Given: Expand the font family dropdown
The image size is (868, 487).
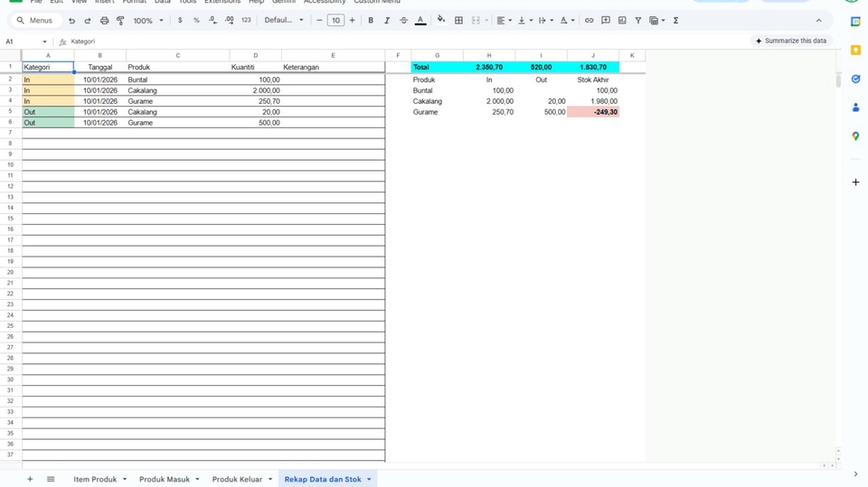Looking at the screenshot, I should pyautogui.click(x=284, y=21).
